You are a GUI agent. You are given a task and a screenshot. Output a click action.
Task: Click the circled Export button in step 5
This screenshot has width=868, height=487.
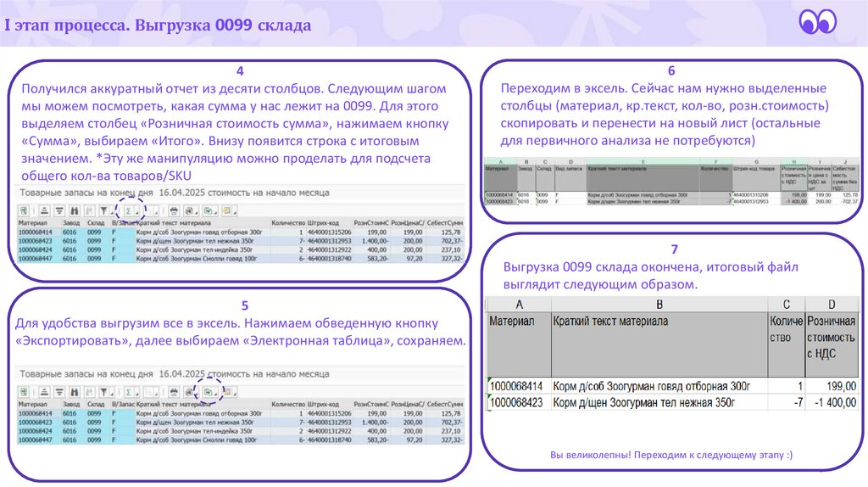point(209,392)
